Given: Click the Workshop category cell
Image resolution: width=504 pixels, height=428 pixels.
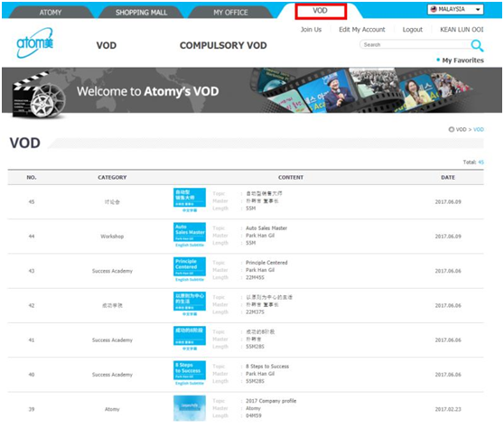Looking at the screenshot, I should point(112,237).
